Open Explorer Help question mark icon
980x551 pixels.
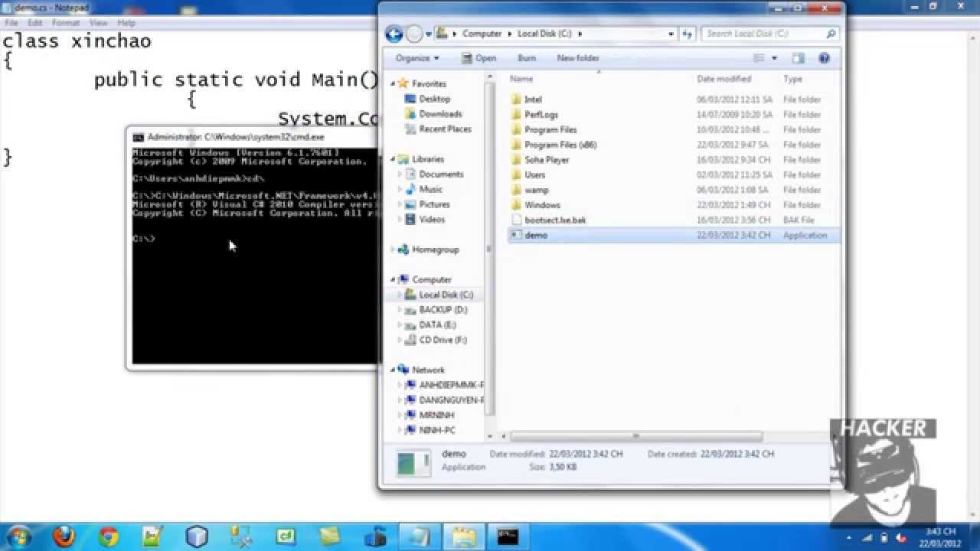click(825, 58)
